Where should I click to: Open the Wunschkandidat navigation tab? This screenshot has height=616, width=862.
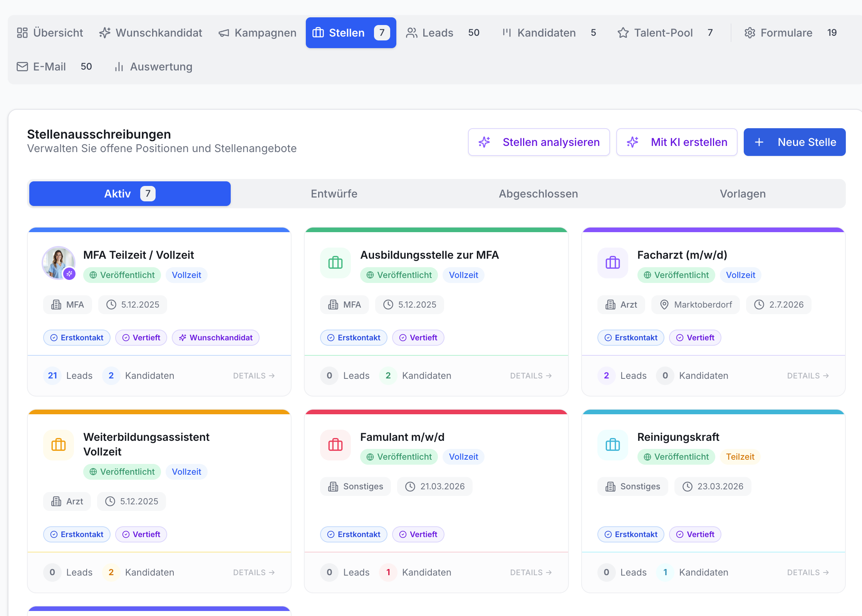tap(151, 33)
